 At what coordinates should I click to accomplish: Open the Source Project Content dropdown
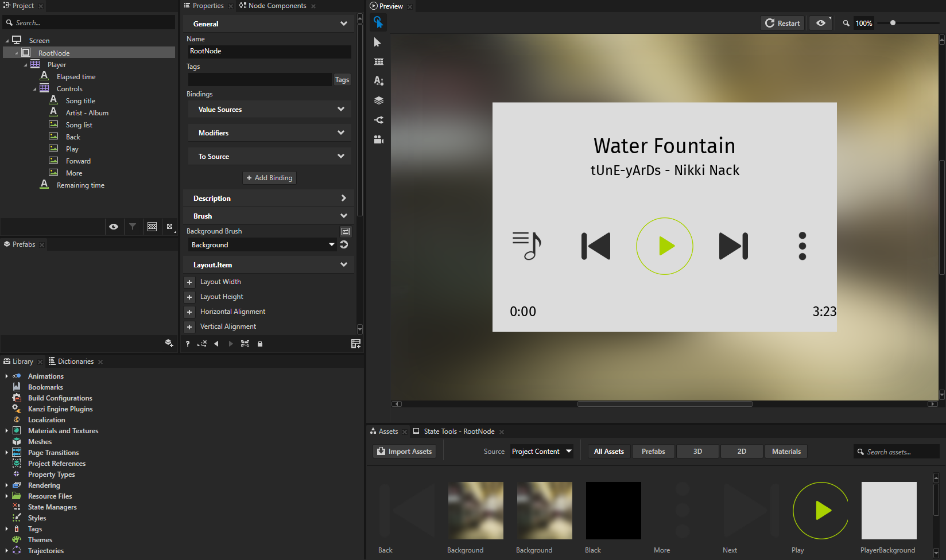pos(542,452)
